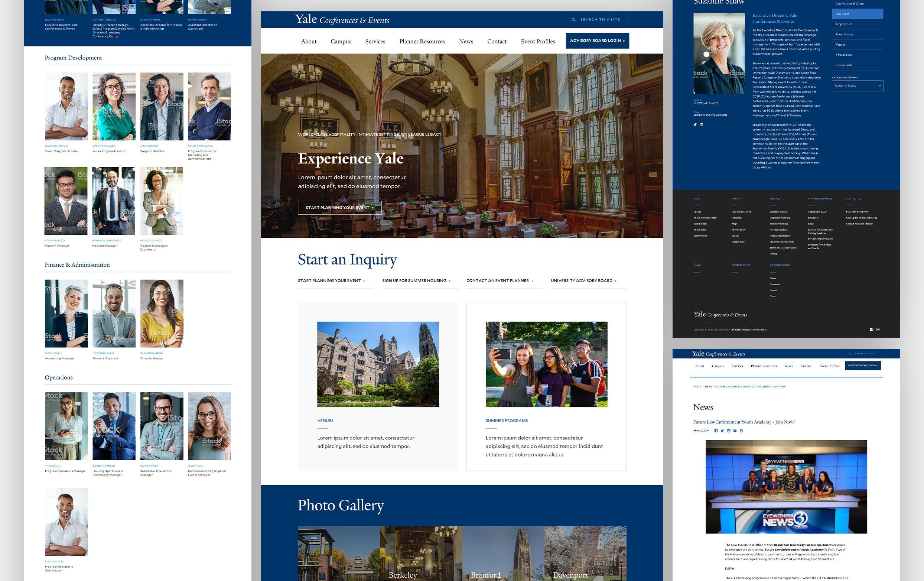Click the Facebook share icon on the news article
This screenshot has width=924, height=581.
[716, 431]
